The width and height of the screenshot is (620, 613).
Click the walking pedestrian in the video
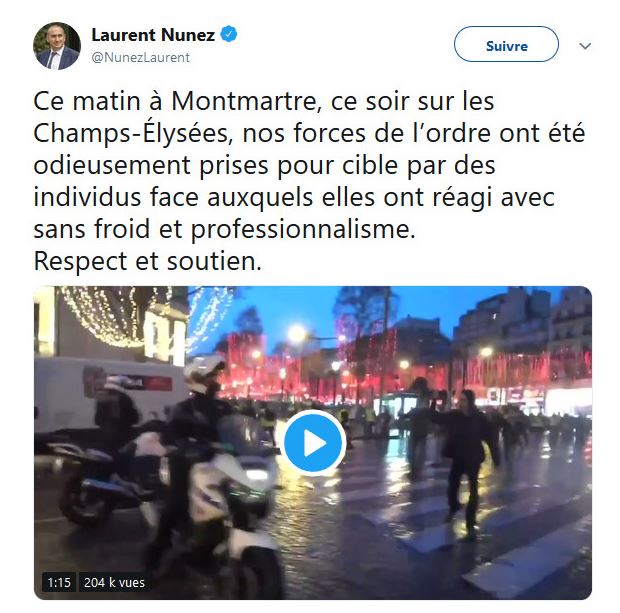(467, 459)
